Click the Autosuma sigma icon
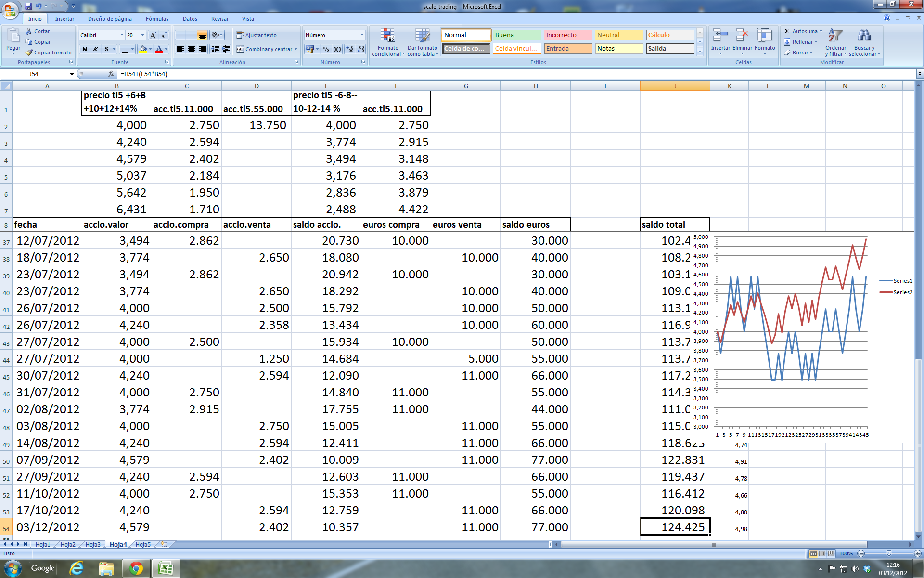924x578 pixels. [787, 31]
